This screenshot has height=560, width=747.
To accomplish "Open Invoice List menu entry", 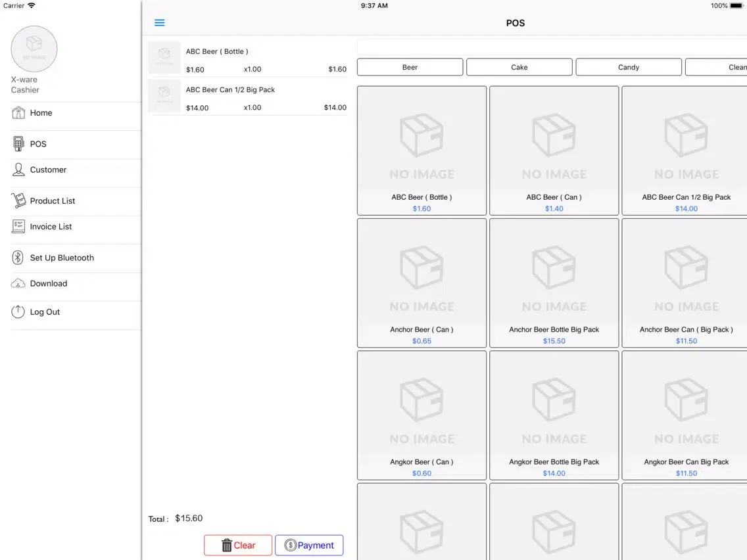I will (x=76, y=227).
